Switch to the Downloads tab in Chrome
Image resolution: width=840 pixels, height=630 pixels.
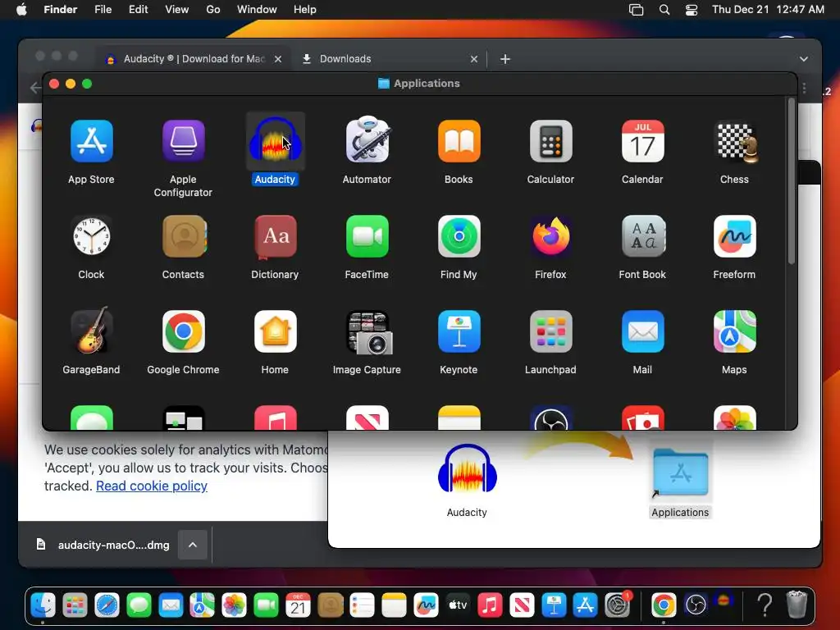click(x=390, y=59)
